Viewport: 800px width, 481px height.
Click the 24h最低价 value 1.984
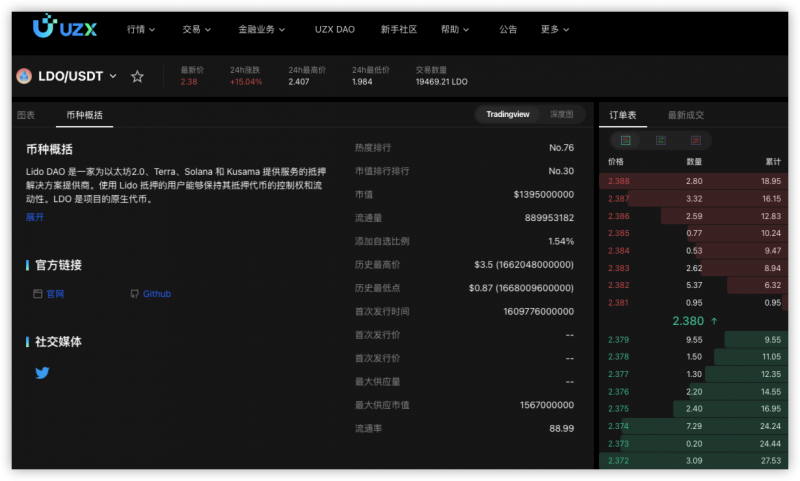pos(362,82)
